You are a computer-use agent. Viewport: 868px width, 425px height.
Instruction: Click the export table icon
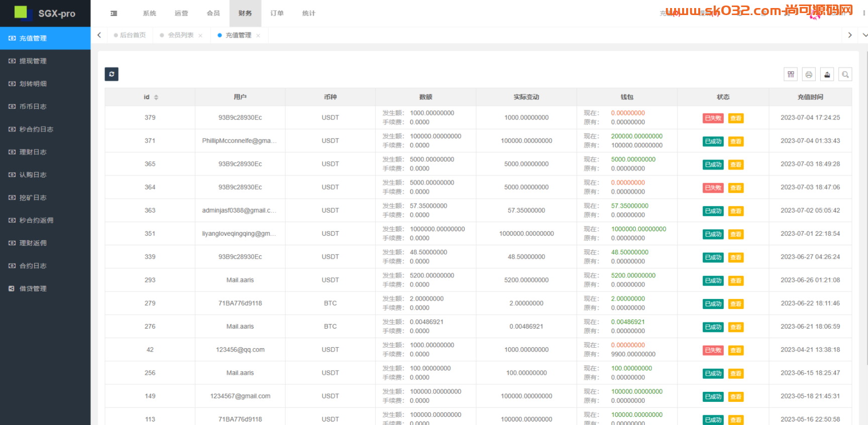pos(827,74)
